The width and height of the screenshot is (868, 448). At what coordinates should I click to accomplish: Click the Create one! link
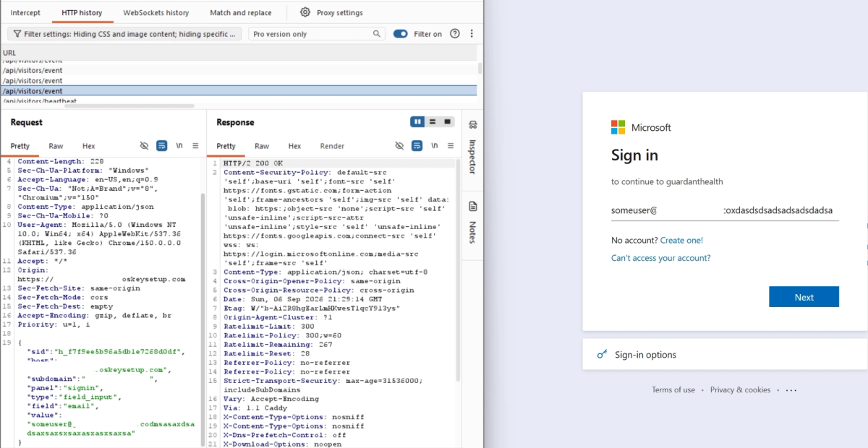681,241
